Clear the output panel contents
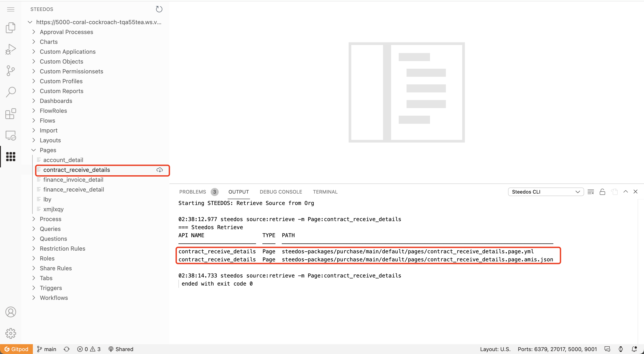644x354 pixels. point(591,192)
